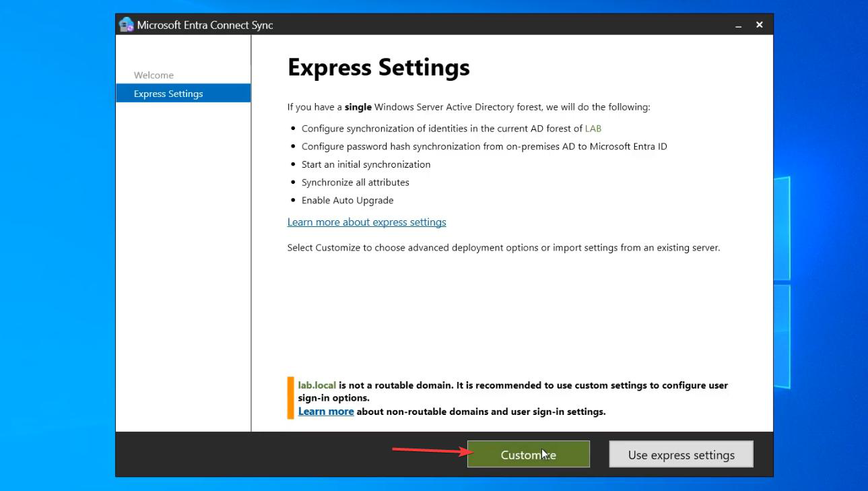
Task: Open Learn more link about non-routable domains
Action: point(326,412)
